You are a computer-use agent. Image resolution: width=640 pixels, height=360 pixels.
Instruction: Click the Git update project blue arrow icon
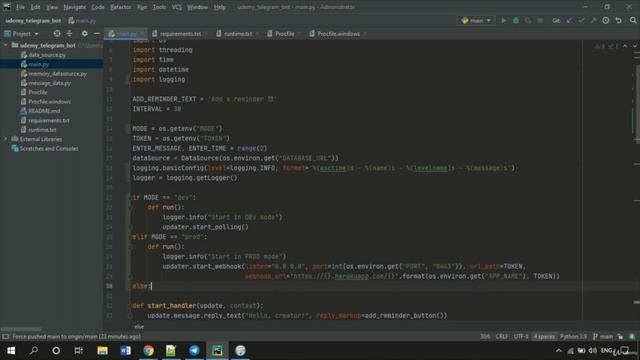click(569, 20)
